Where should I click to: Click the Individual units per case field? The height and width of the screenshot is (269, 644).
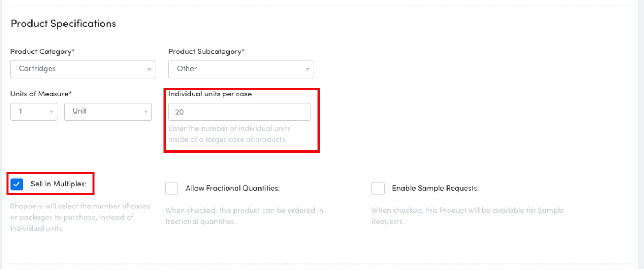pos(239,112)
